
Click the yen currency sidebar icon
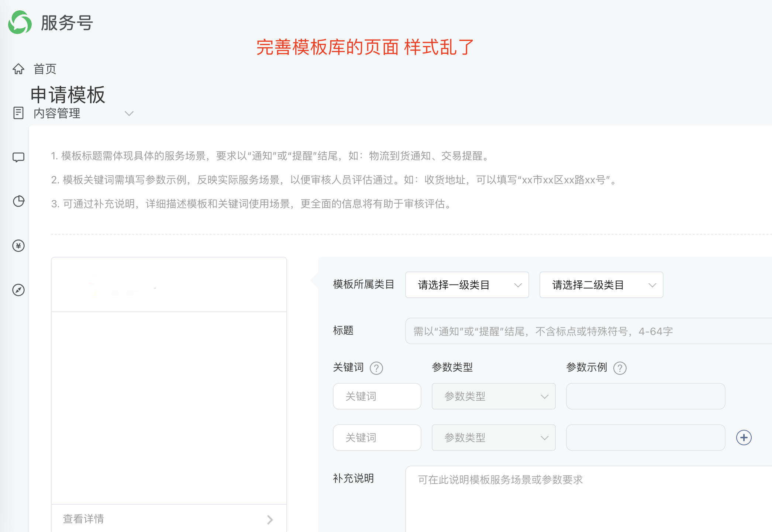pyautogui.click(x=18, y=246)
